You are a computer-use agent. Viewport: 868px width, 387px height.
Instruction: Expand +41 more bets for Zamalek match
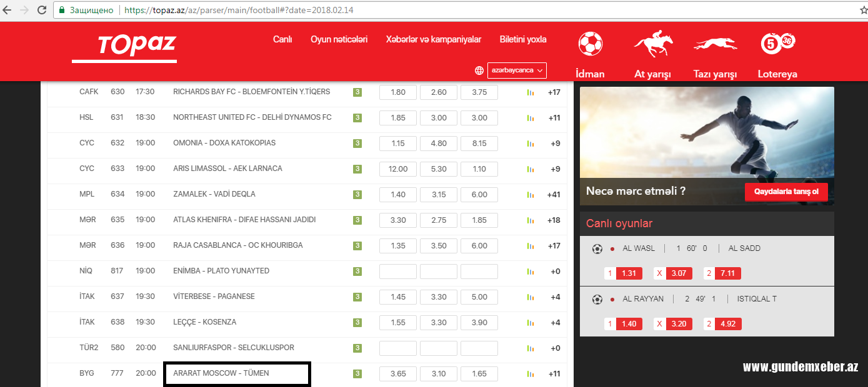point(554,195)
